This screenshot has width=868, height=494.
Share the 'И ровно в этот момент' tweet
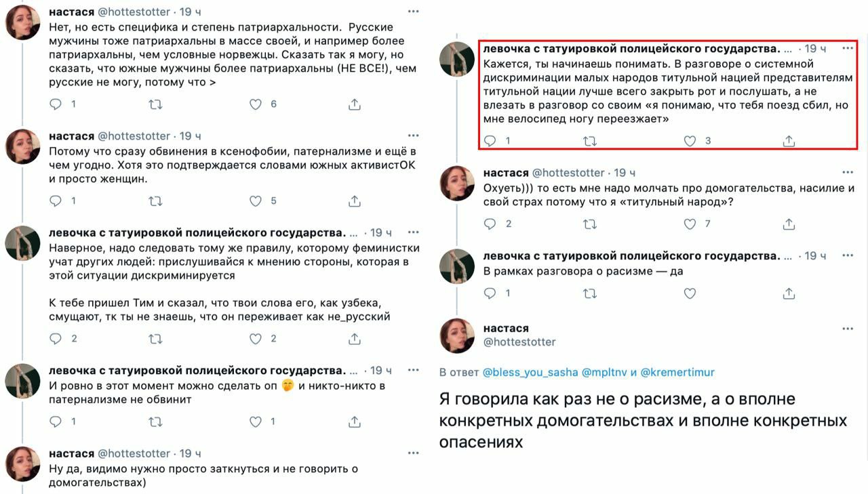coord(354,421)
